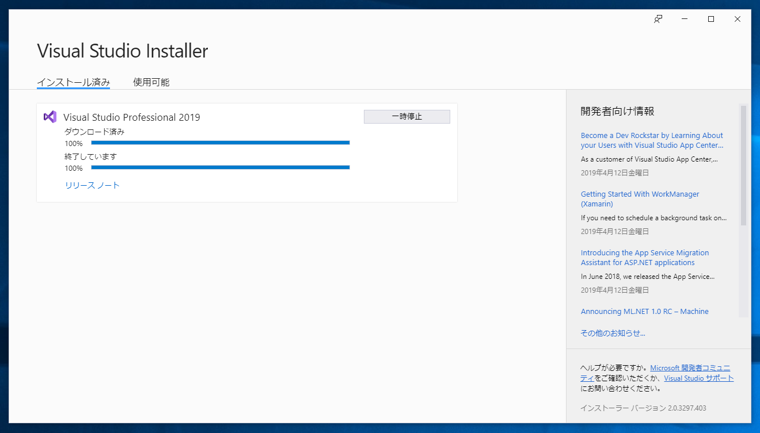Open 'Announcing ML.NET 1.0 RC' link

coord(645,311)
